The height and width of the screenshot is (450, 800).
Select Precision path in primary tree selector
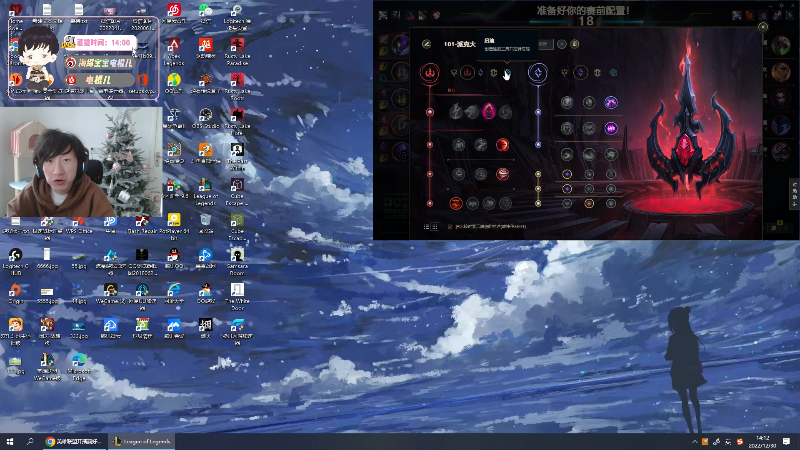454,73
